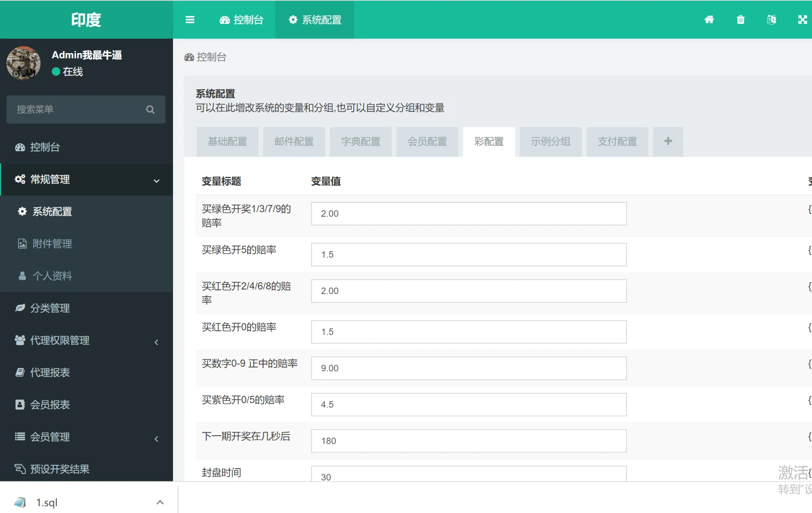Add a new group with plus tab
Viewport: 812px width, 513px height.
point(668,142)
